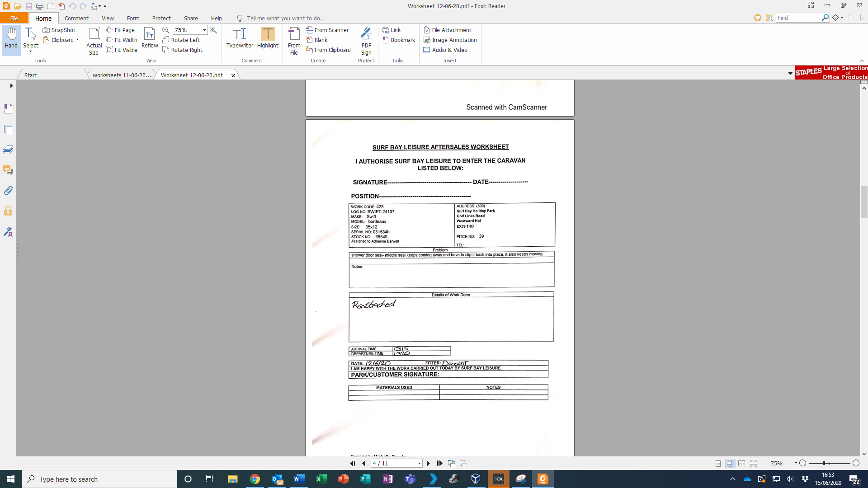This screenshot has width=868, height=488.
Task: Select the Typewriter tool
Action: (x=240, y=38)
